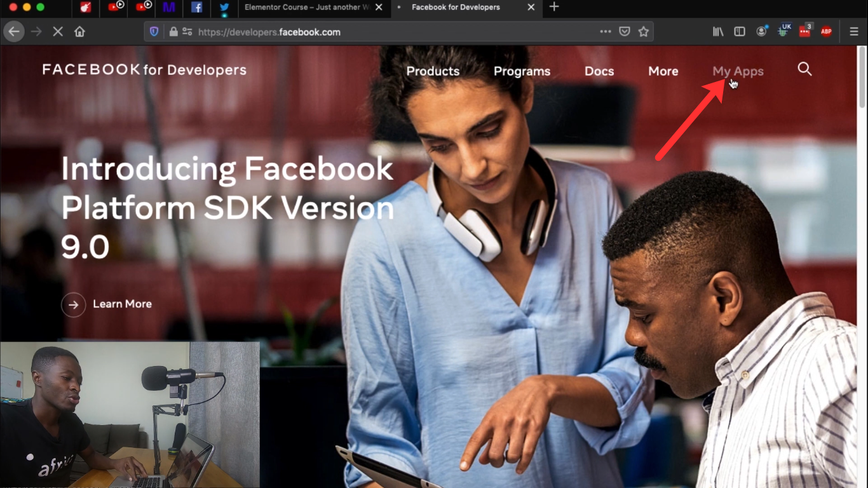Image resolution: width=868 pixels, height=488 pixels.
Task: Open the red extension with badge 3
Action: pyautogui.click(x=805, y=31)
